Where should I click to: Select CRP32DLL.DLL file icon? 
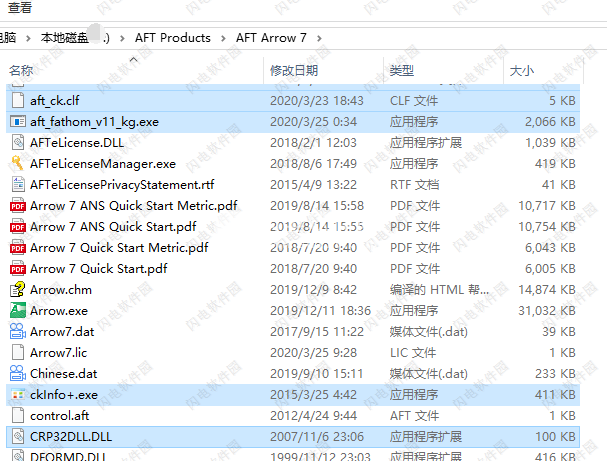(18, 437)
